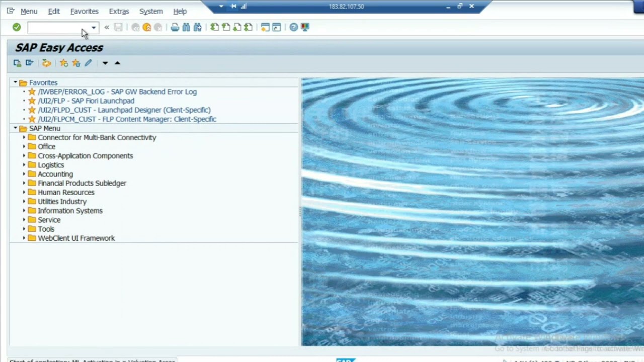Screen dimensions: 644x362
Task: Expand the Connector for Multi-Bank Connectivity folder
Action: pyautogui.click(x=24, y=137)
